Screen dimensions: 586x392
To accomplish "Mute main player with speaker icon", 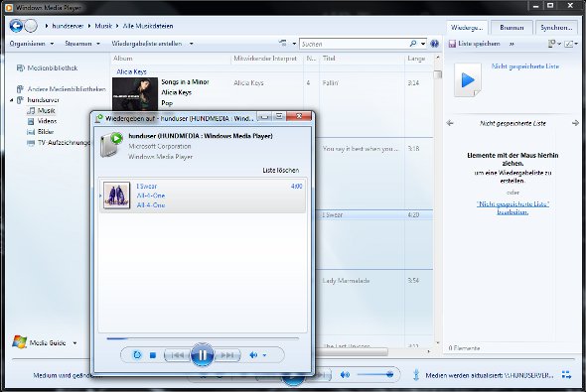I will [x=345, y=374].
